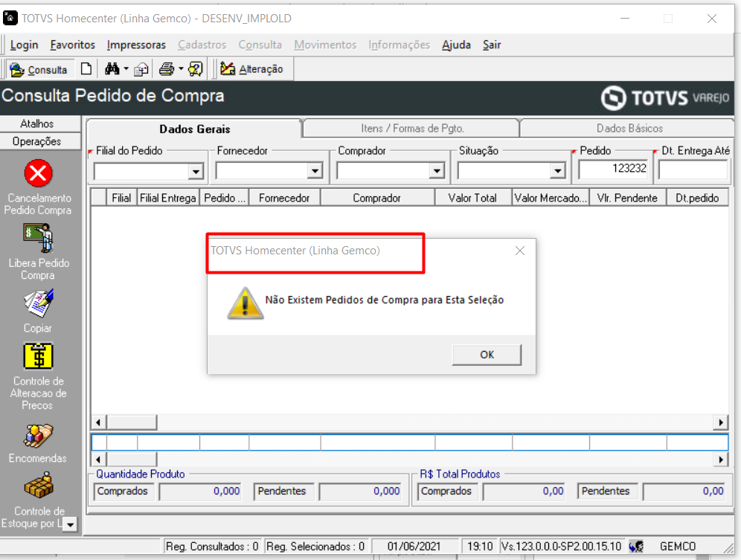Select the Dados Gerais tab

point(195,129)
